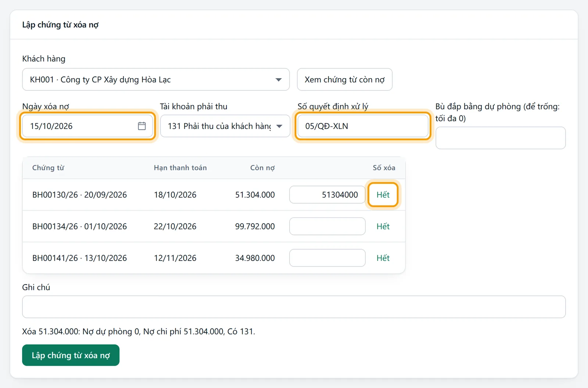Viewport: 588px width, 388px height.
Task: Click Lập chứng từ xóa nợ submit button
Action: (x=71, y=355)
